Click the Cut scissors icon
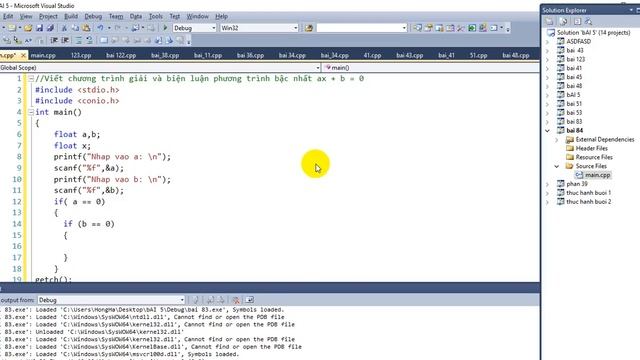This screenshot has width=640, height=360. coord(64,28)
